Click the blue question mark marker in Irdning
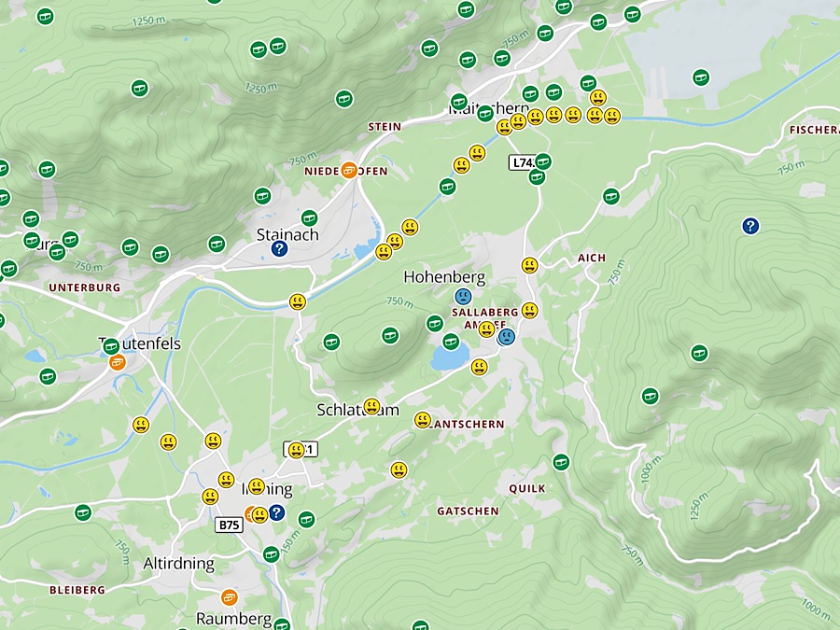840x630 pixels. click(276, 511)
